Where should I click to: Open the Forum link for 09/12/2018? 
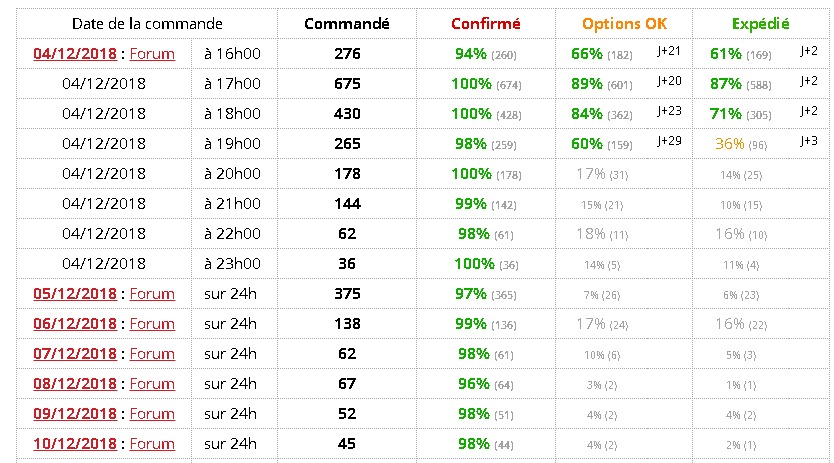(x=152, y=414)
